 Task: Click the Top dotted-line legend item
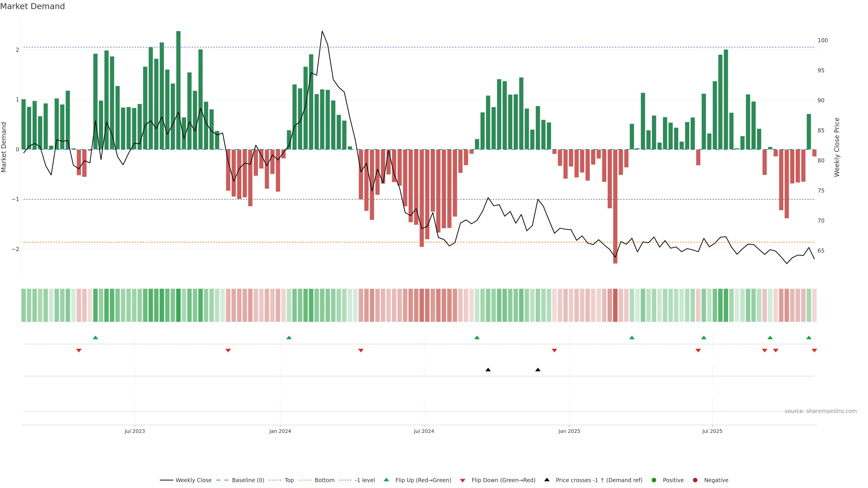(289, 480)
